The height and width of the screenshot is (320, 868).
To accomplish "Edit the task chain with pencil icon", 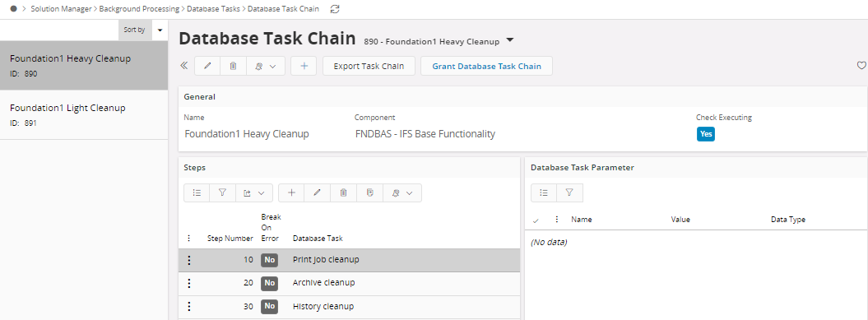I will [x=207, y=66].
